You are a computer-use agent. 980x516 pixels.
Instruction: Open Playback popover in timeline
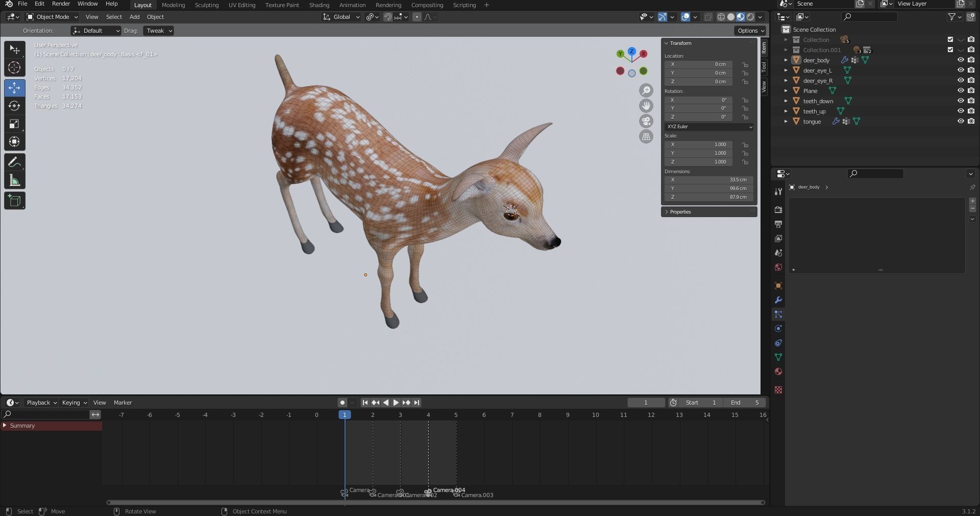41,403
